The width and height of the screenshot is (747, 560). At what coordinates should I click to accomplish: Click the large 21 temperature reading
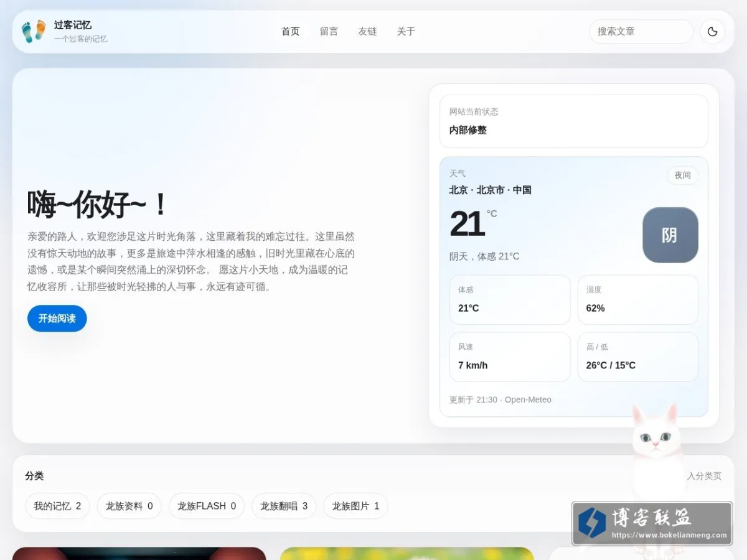click(x=467, y=224)
